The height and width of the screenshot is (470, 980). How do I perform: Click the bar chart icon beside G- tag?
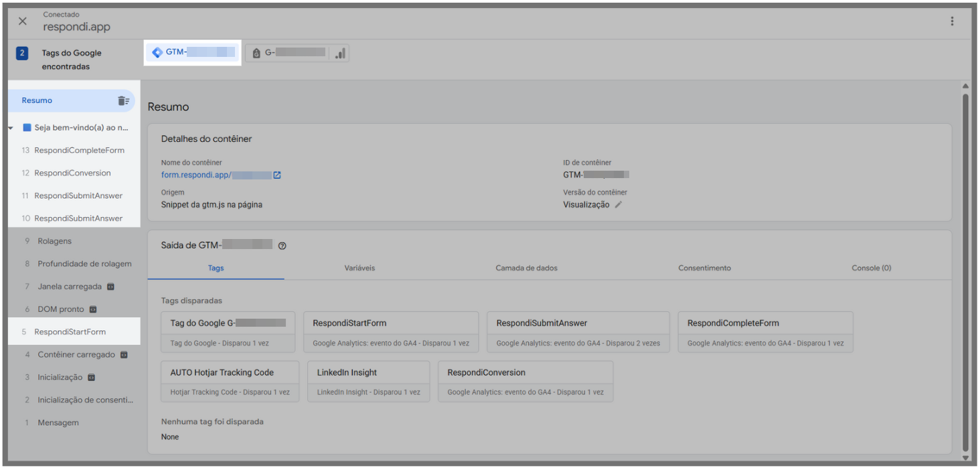coord(340,53)
